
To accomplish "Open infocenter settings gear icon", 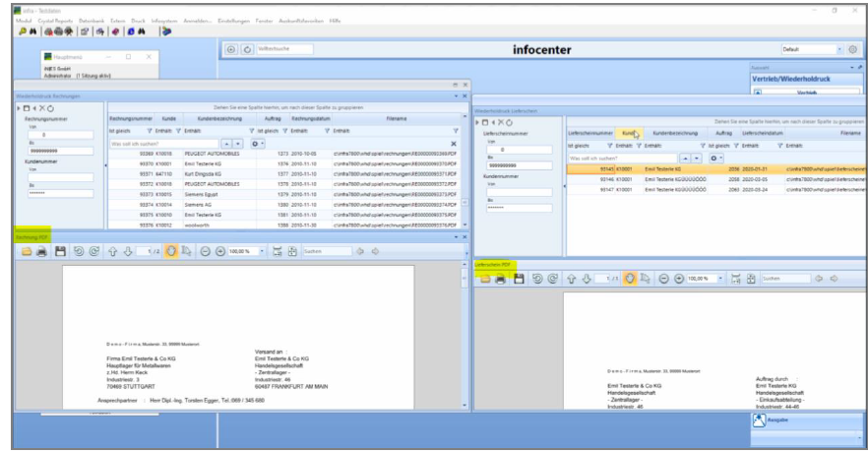I will pos(852,48).
